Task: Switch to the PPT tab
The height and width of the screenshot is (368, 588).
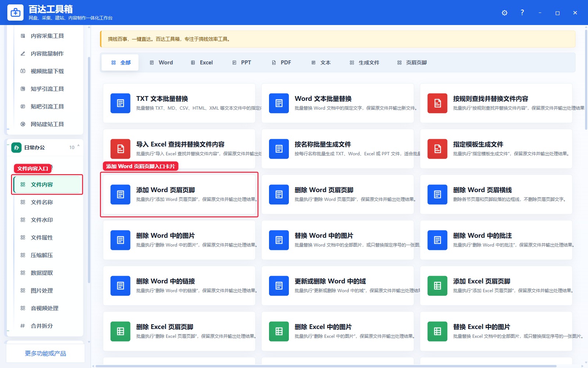Action: click(x=242, y=63)
